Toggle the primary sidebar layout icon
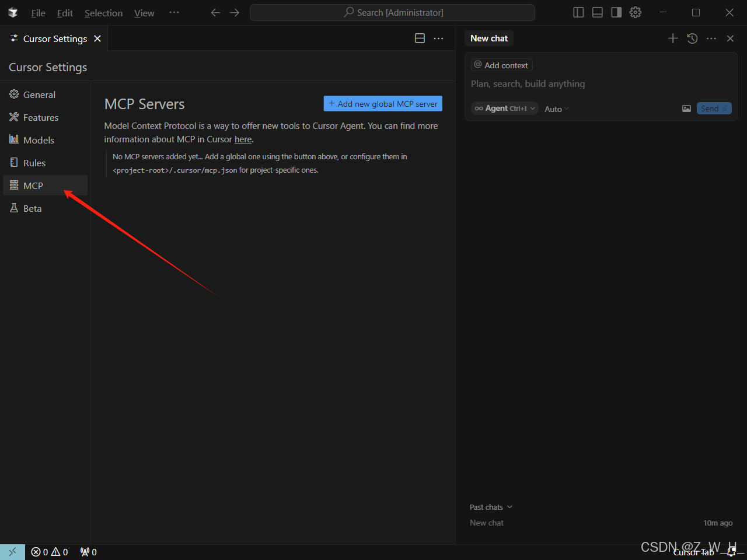747x560 pixels. (578, 12)
